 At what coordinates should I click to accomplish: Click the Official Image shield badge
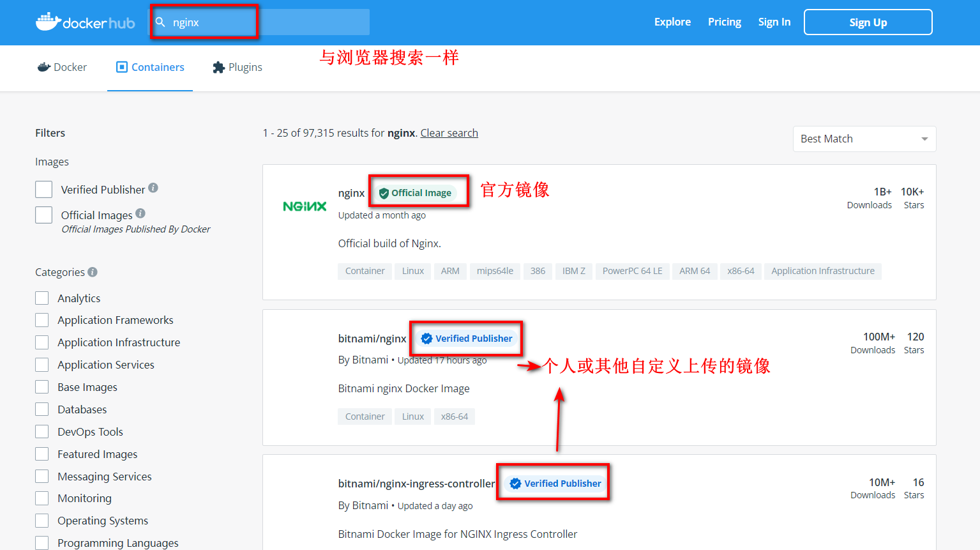pos(415,193)
